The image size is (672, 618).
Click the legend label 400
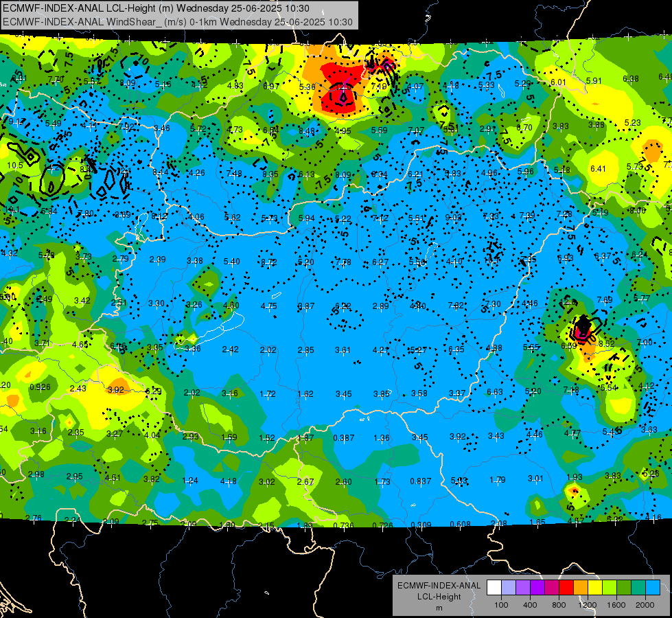(530, 605)
